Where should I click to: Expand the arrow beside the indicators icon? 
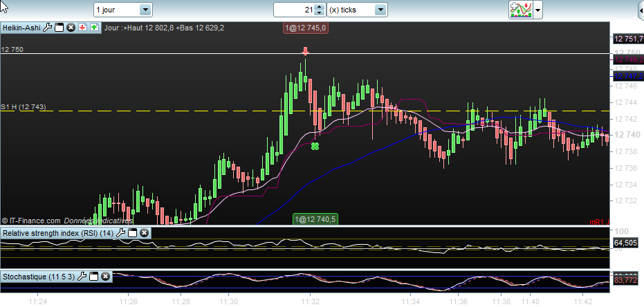(x=537, y=10)
